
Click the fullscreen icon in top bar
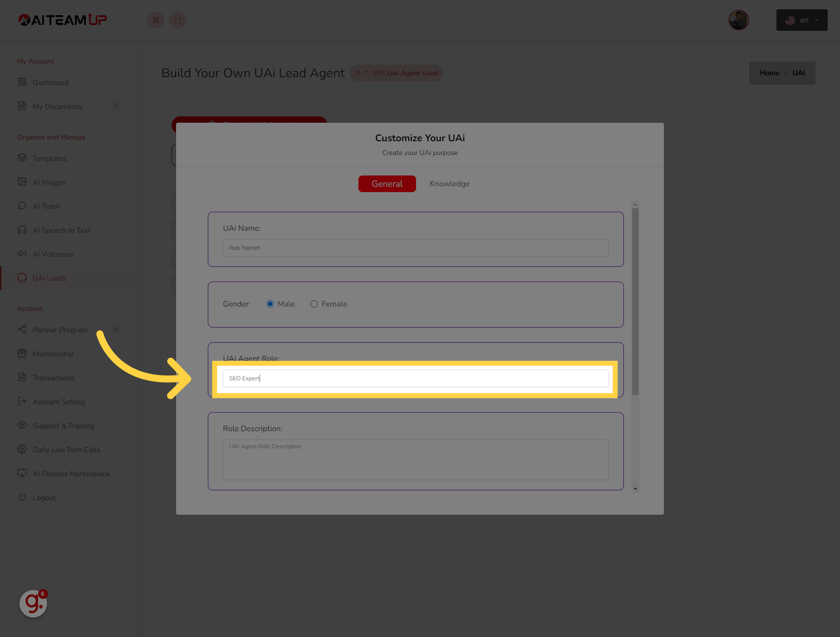(177, 20)
